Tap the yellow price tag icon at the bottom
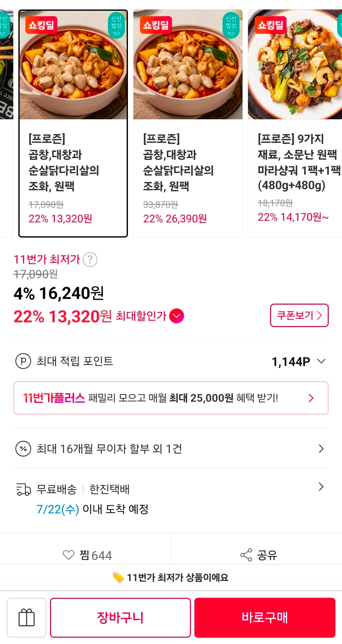 point(118,578)
